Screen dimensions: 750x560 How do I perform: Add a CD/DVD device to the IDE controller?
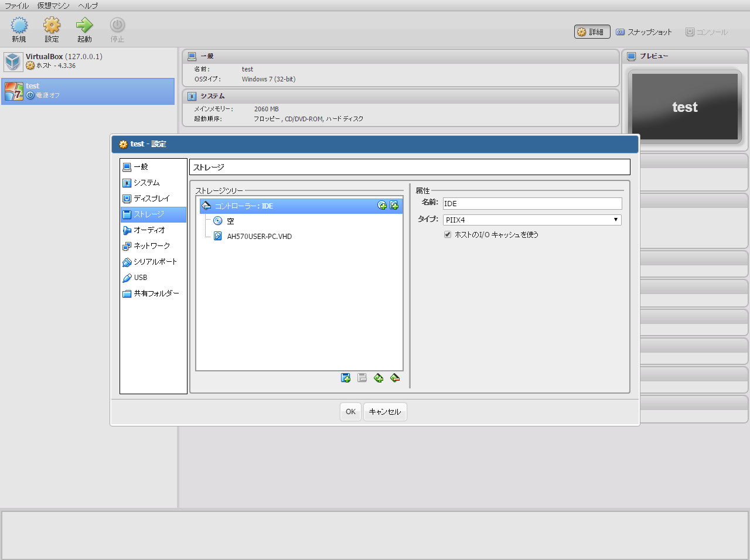pyautogui.click(x=381, y=206)
